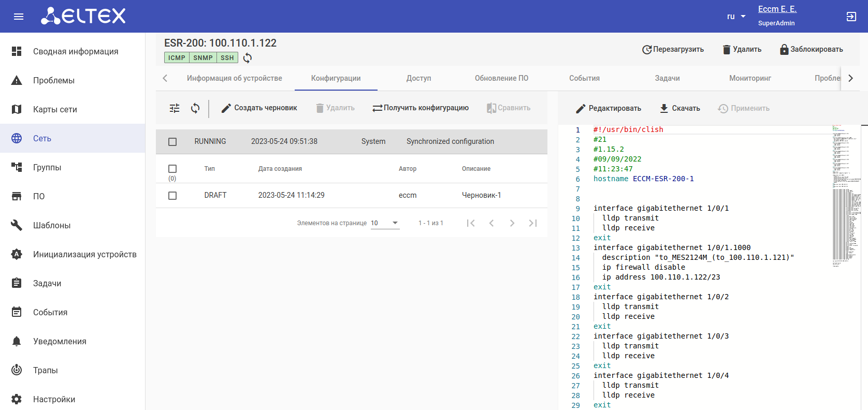The image size is (868, 410).
Task: Open Problems section in sidebar
Action: tap(54, 80)
